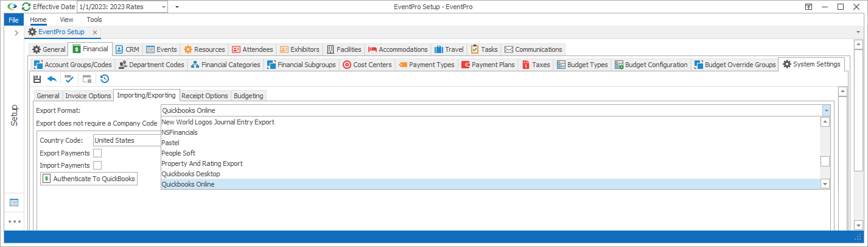Open Budget Configuration tab
The image size is (868, 247).
[651, 65]
